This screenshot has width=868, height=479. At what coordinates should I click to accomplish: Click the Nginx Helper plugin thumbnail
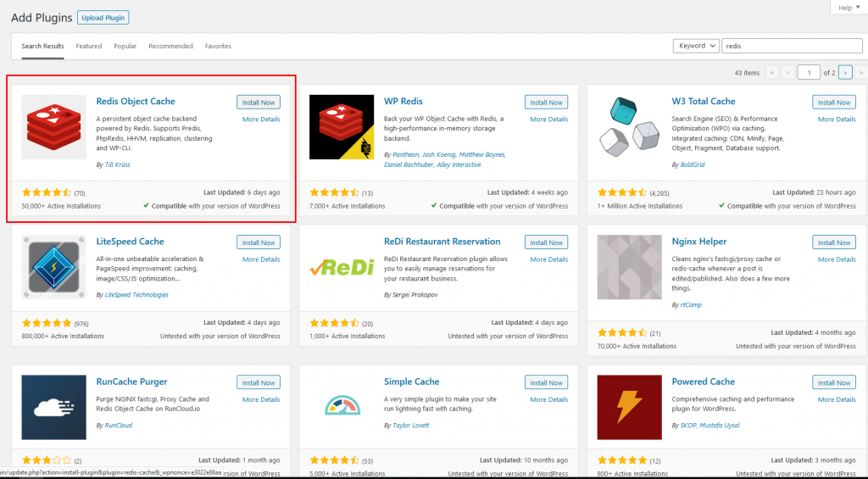[630, 267]
